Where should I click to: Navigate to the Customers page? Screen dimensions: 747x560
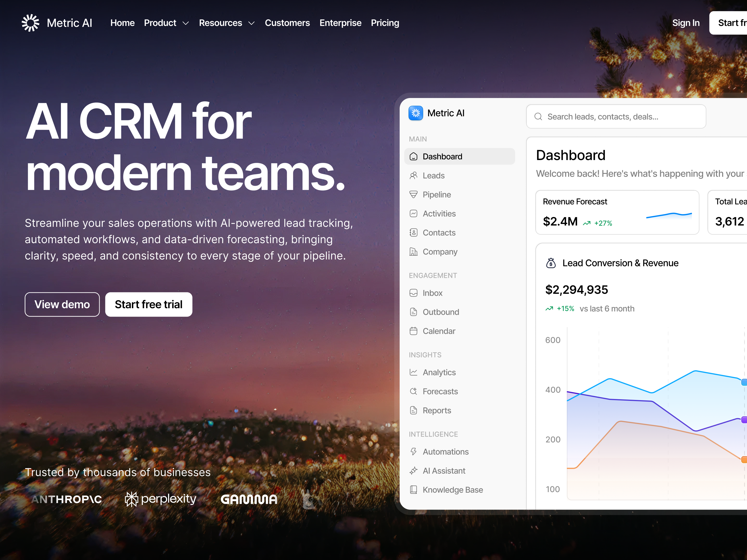[287, 23]
